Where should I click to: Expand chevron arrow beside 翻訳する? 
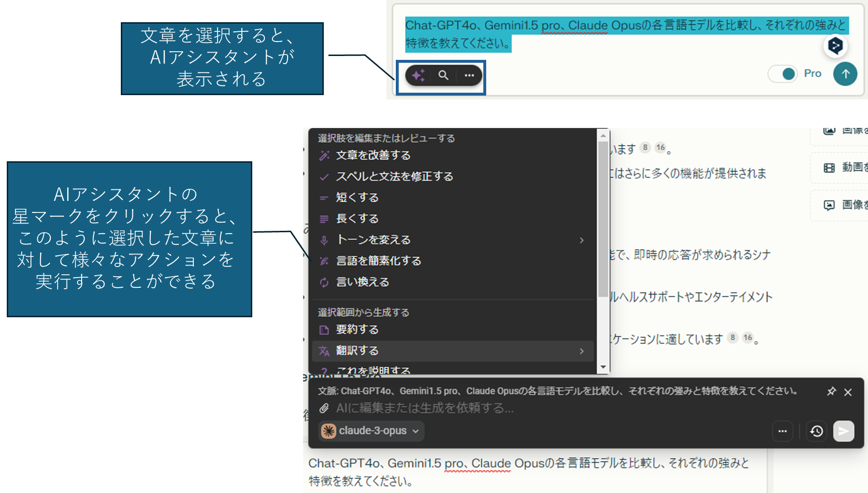click(x=581, y=351)
